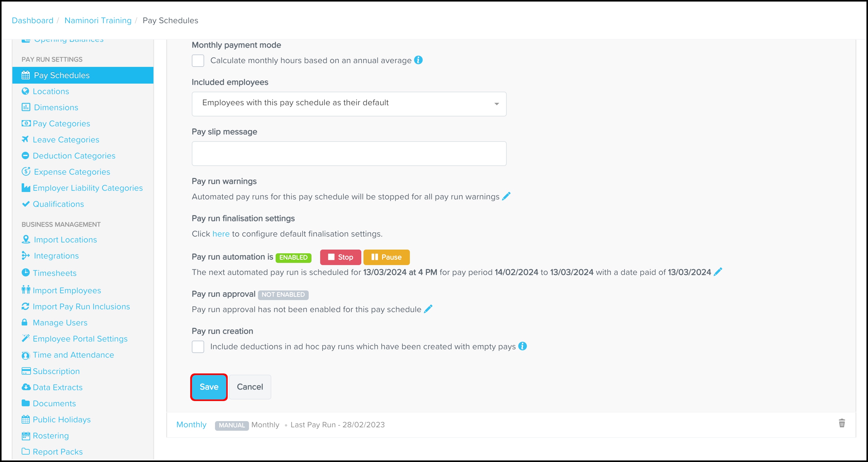The width and height of the screenshot is (868, 462).
Task: Cancel editing the pay schedule
Action: point(250,387)
